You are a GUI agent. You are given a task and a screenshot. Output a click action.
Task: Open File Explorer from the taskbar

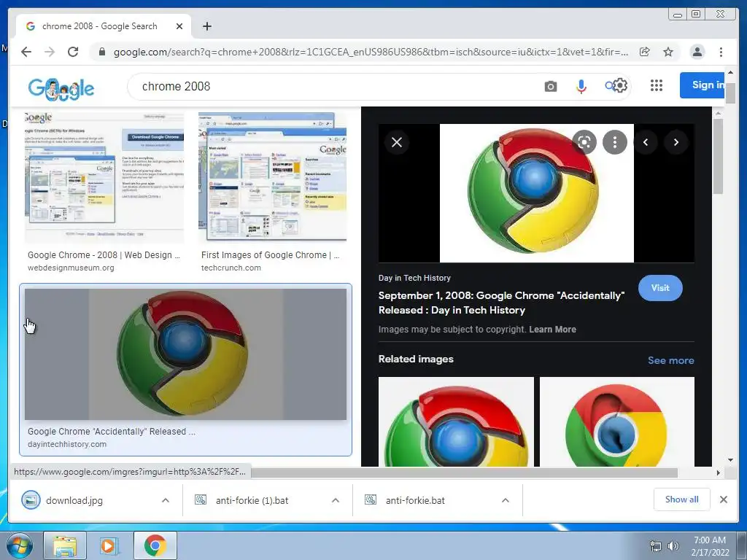65,546
